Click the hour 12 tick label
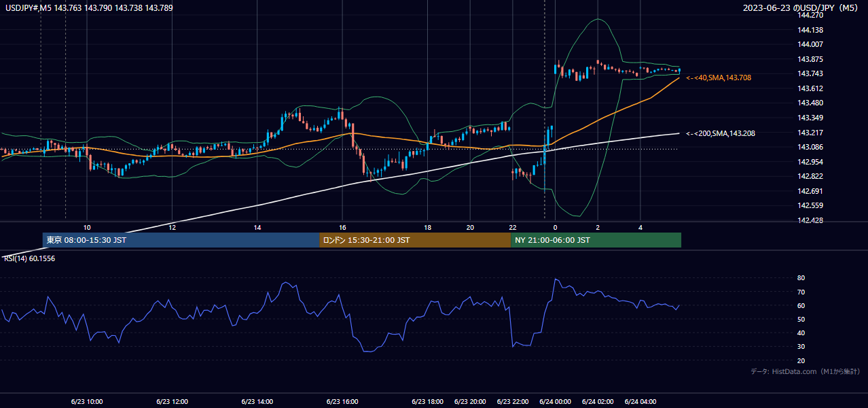This screenshot has width=868, height=408. click(172, 227)
